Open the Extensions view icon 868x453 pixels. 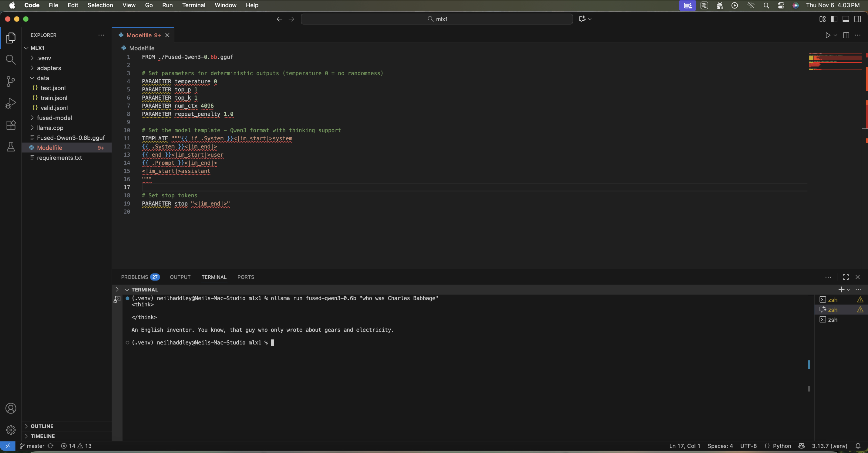coord(11,125)
